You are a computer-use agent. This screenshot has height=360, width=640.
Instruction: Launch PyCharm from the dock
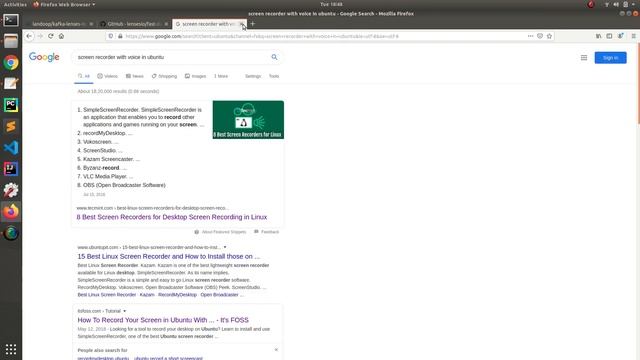pos(11,105)
